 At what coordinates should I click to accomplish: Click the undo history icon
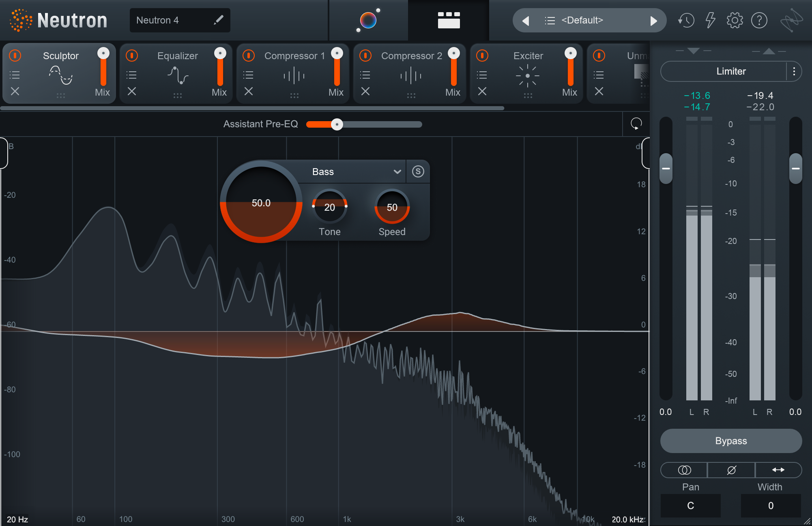[x=686, y=20]
